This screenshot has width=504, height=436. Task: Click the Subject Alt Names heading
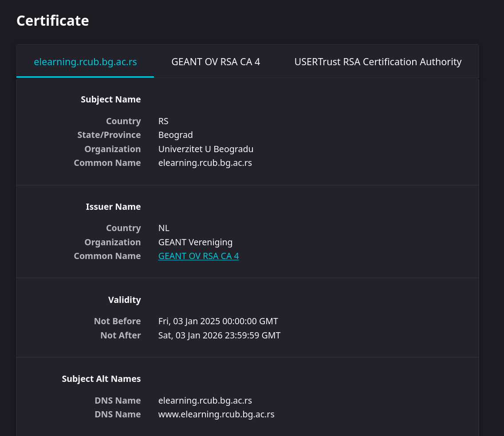tap(101, 379)
